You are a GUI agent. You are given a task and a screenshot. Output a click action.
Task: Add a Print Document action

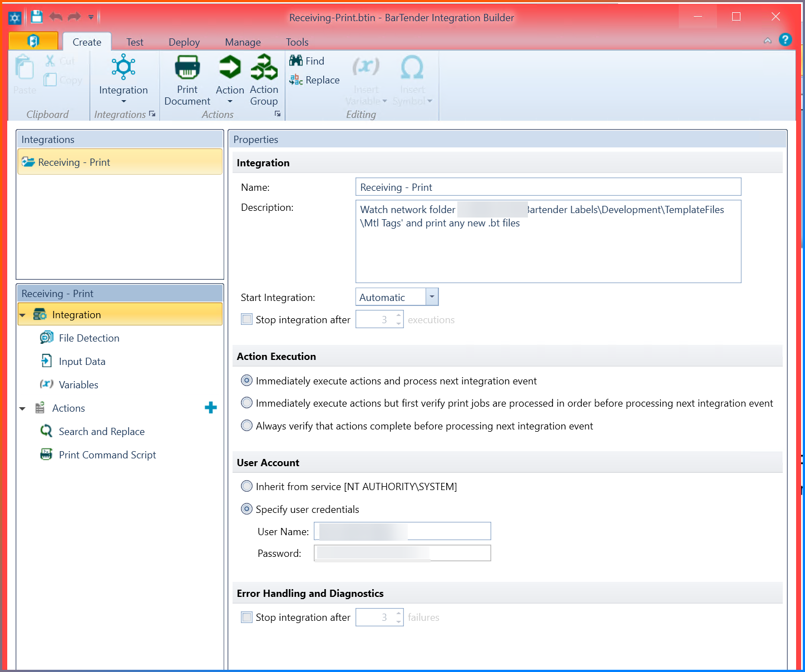(187, 80)
